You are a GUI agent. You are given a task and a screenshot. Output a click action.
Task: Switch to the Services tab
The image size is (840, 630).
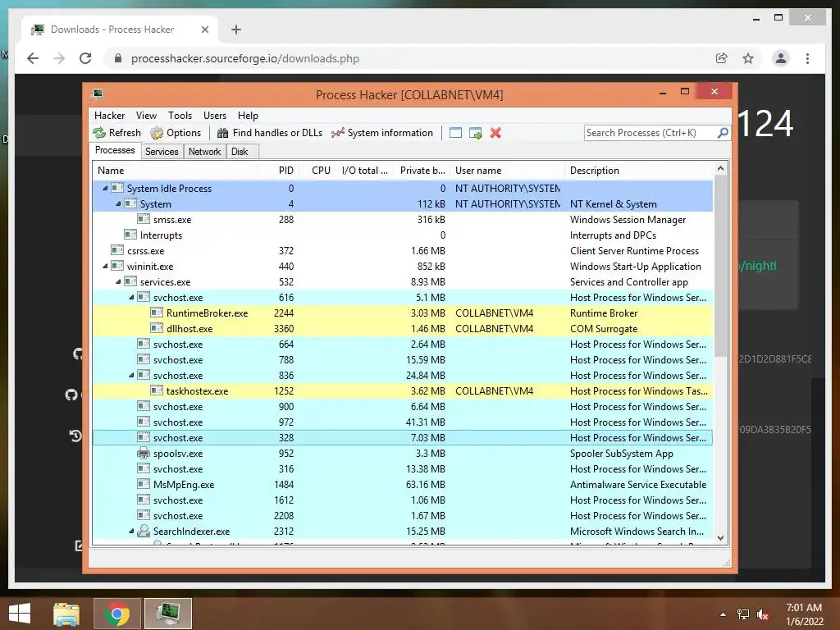click(x=162, y=152)
